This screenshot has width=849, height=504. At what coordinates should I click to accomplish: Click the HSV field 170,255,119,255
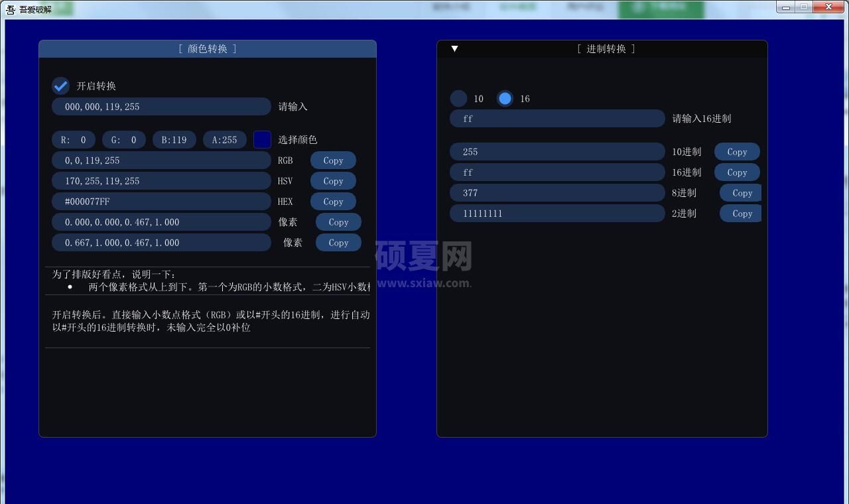pos(161,181)
